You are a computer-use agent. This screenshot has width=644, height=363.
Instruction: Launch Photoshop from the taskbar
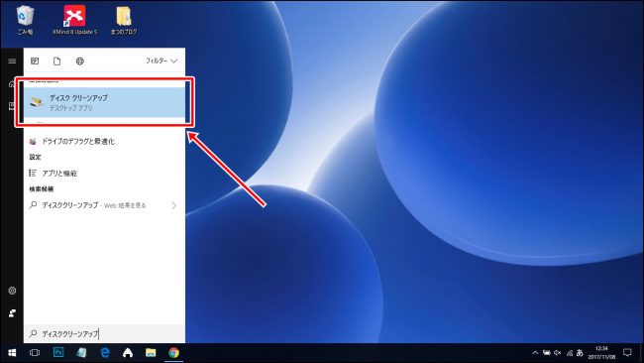pyautogui.click(x=58, y=353)
